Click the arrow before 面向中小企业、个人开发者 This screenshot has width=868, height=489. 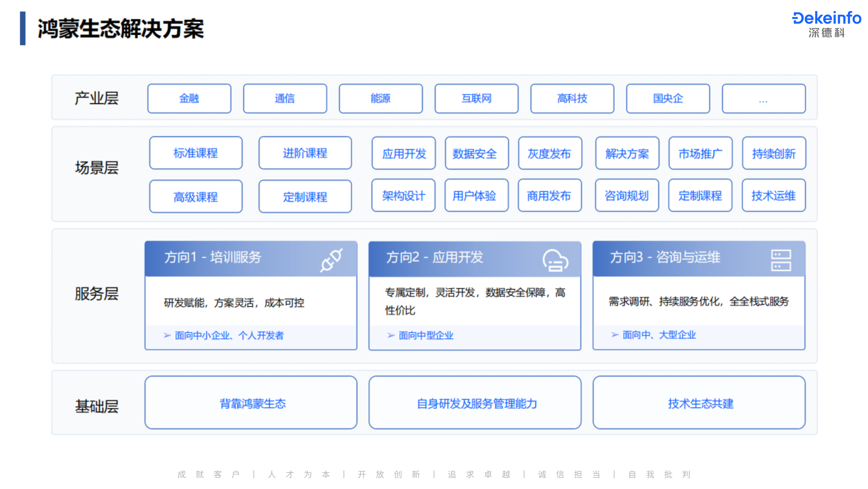point(167,335)
